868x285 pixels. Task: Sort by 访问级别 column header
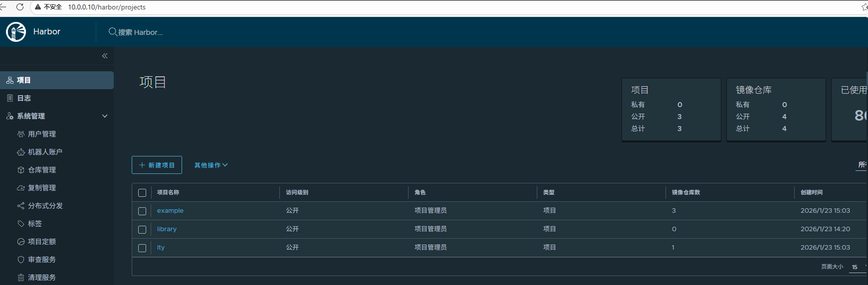click(297, 192)
